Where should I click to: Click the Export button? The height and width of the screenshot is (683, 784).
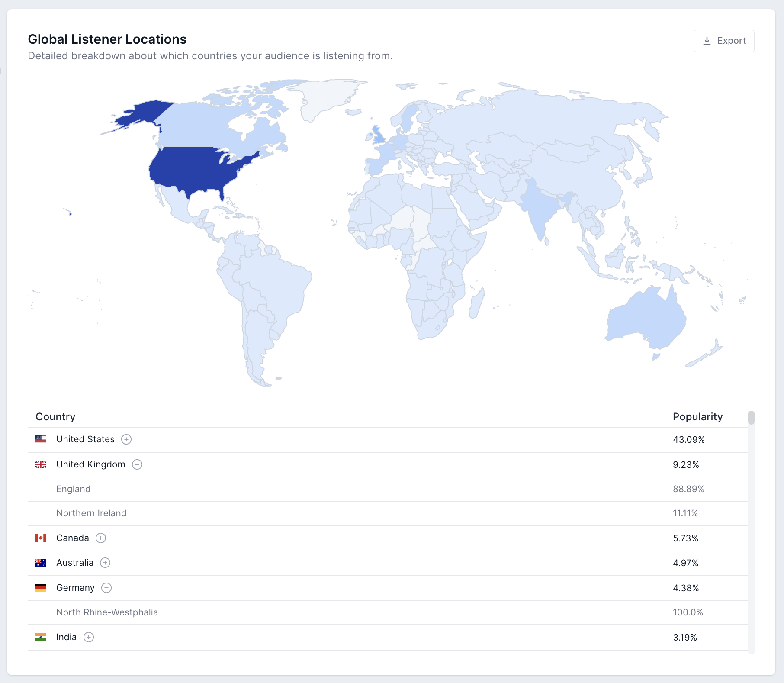click(x=723, y=41)
